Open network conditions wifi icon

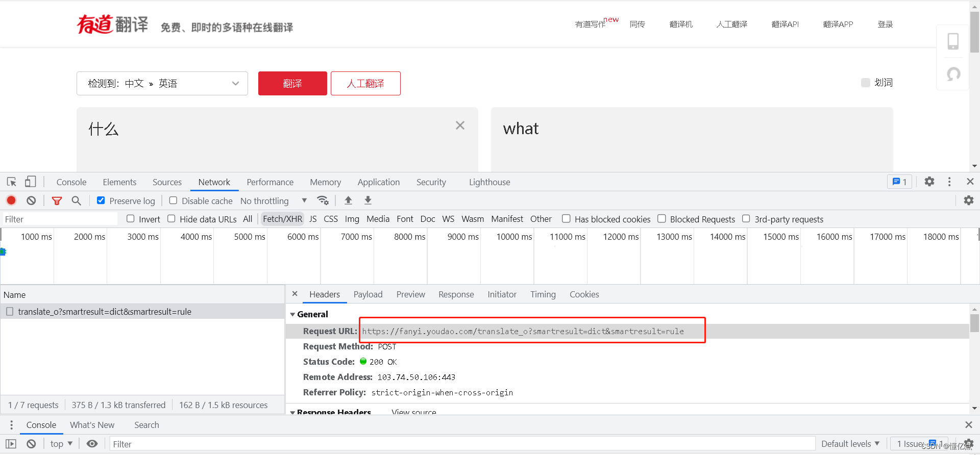[x=323, y=200]
